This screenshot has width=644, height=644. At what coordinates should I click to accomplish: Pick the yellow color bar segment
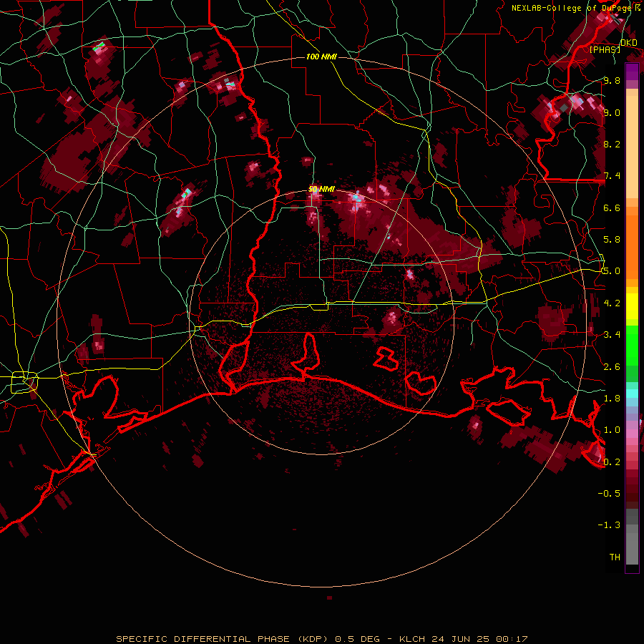click(x=632, y=306)
